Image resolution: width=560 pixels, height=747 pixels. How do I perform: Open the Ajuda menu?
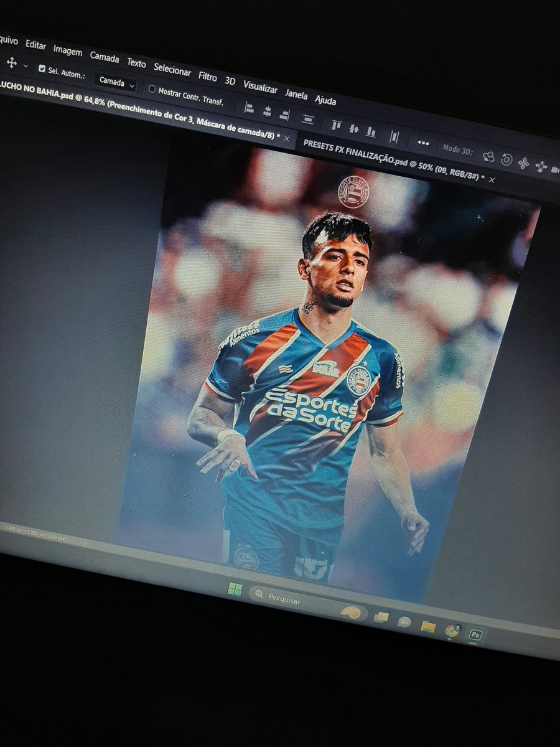click(325, 100)
